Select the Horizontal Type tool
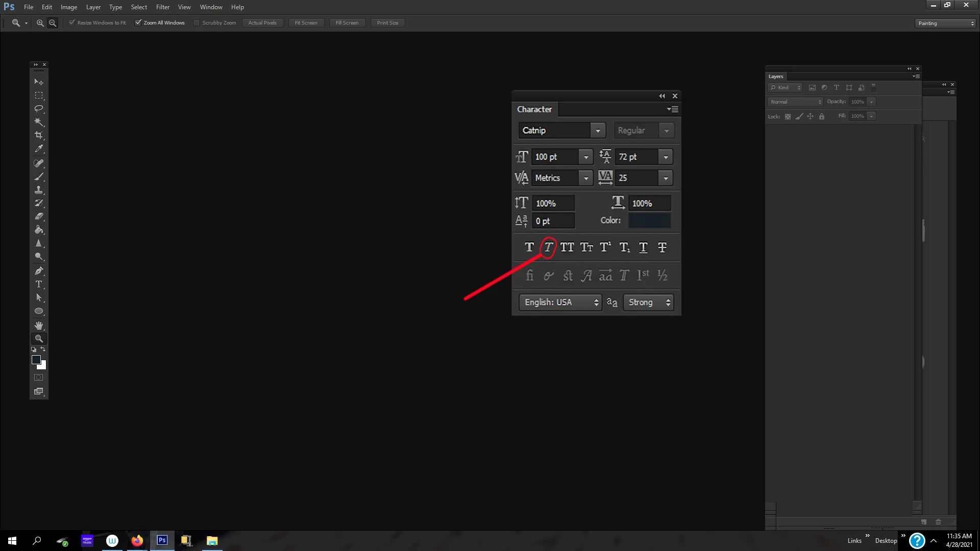The width and height of the screenshot is (980, 551). click(39, 284)
